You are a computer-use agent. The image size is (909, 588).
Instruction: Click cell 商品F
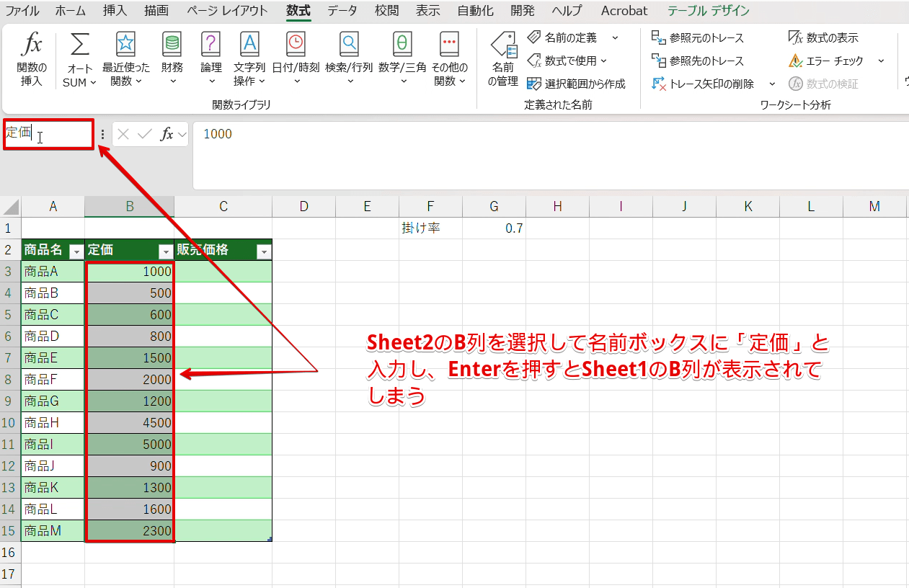53,380
